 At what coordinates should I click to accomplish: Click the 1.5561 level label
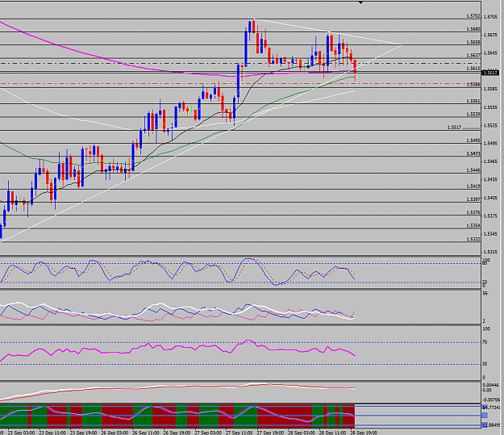pos(473,102)
